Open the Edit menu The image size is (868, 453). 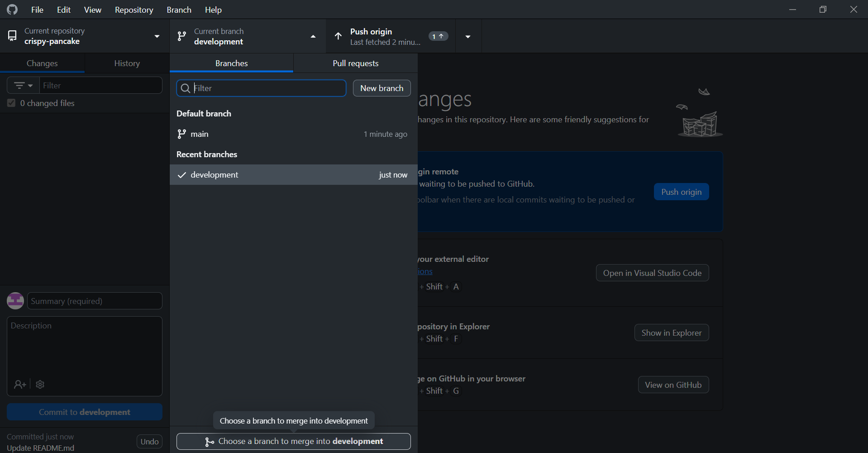coord(64,10)
